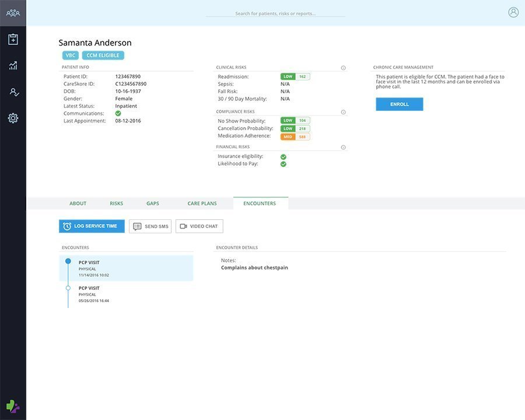Switch to the Risks tab
Viewport: 525px width, 420px height.
116,204
